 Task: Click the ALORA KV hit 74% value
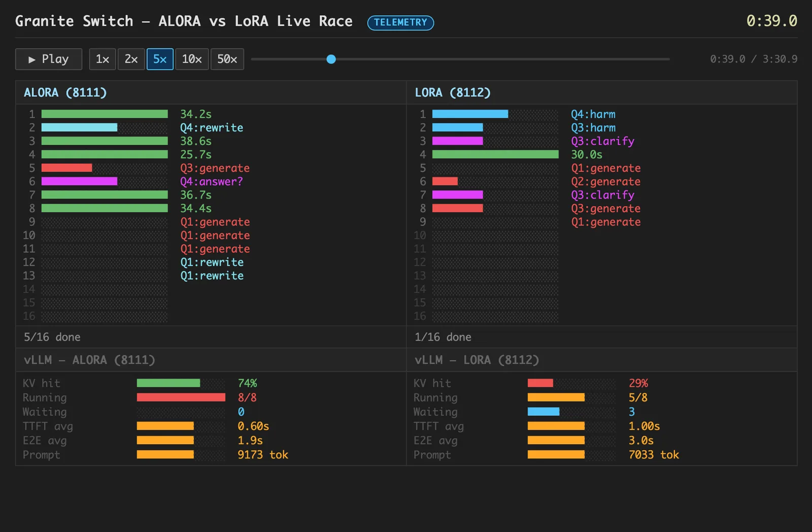click(248, 383)
